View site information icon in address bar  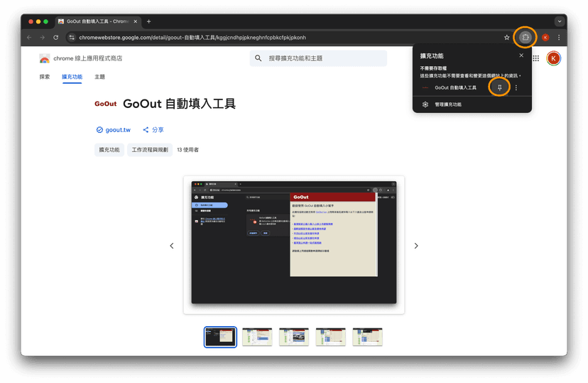click(72, 38)
